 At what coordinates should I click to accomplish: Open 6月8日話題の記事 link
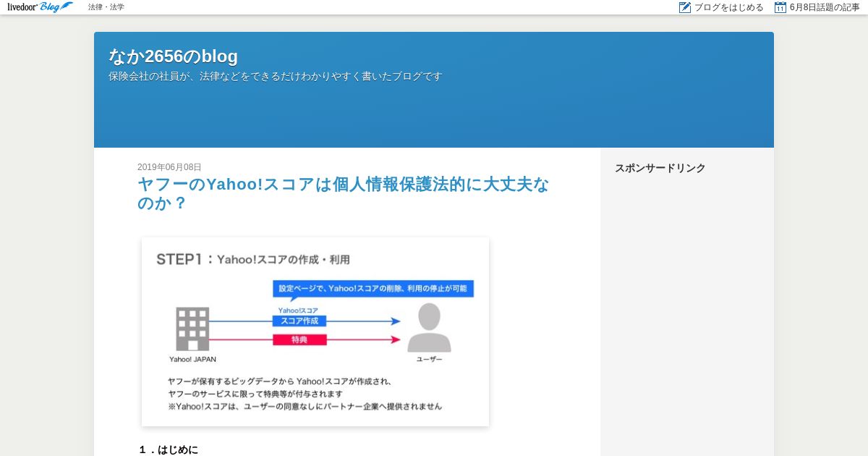(x=825, y=7)
